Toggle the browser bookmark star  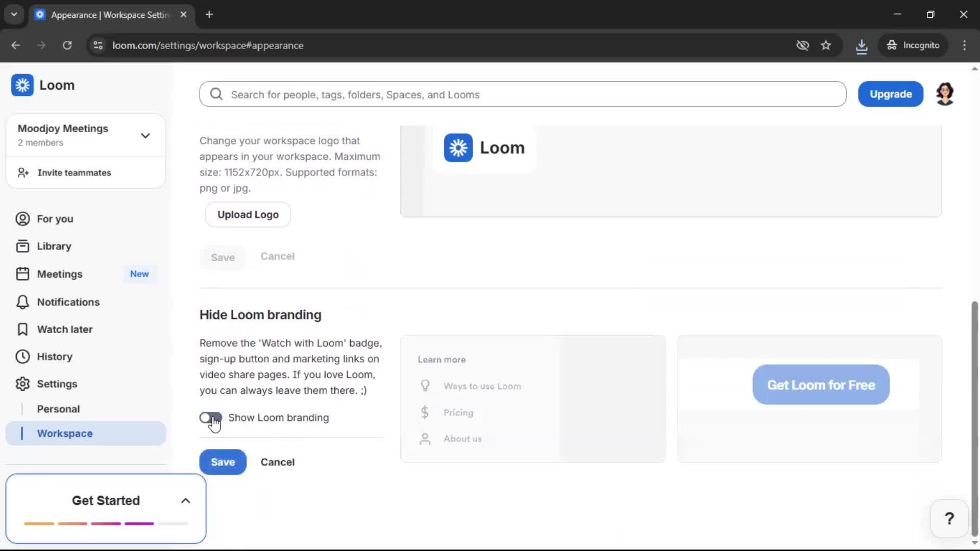pos(826,45)
